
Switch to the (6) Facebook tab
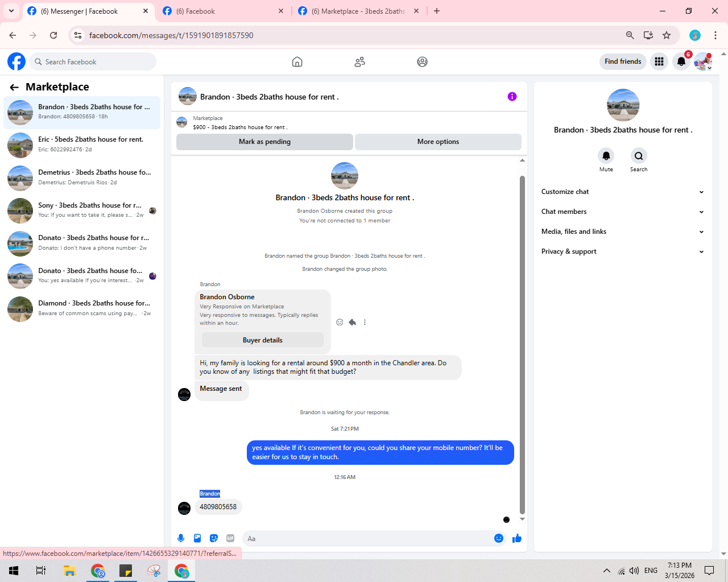[x=223, y=11]
